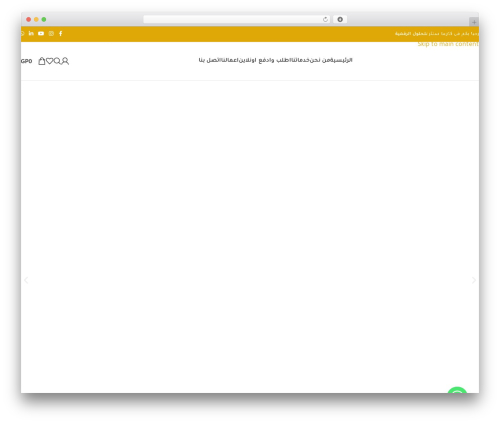Open the wishlist heart icon
The image size is (500, 423).
pos(49,61)
